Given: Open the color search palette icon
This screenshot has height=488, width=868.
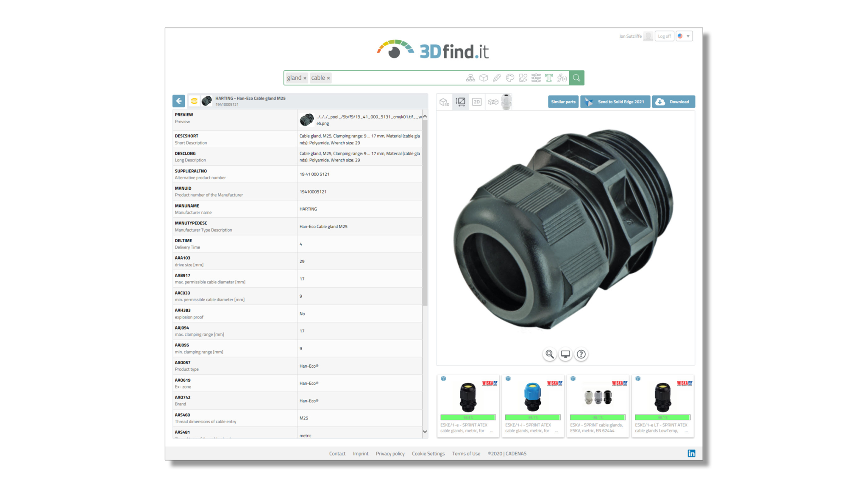Looking at the screenshot, I should [x=510, y=78].
